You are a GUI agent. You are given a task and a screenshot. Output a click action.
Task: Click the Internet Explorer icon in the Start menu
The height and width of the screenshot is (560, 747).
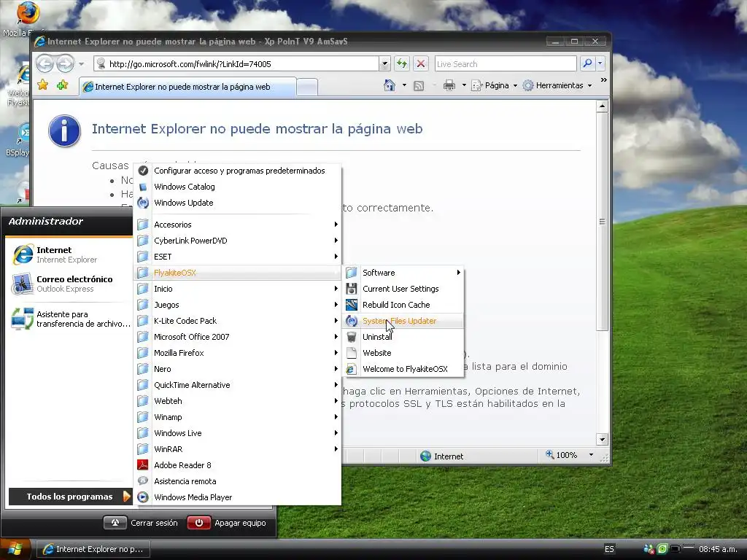click(23, 254)
